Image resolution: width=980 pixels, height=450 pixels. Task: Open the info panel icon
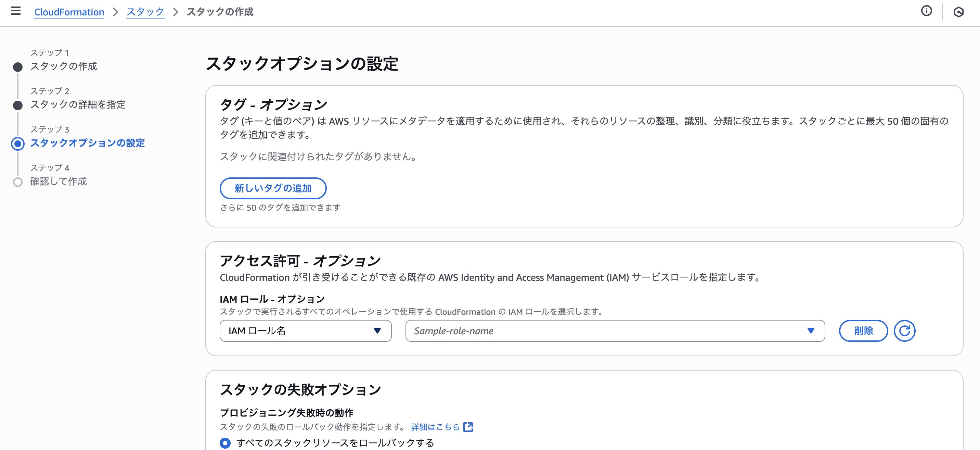tap(926, 11)
